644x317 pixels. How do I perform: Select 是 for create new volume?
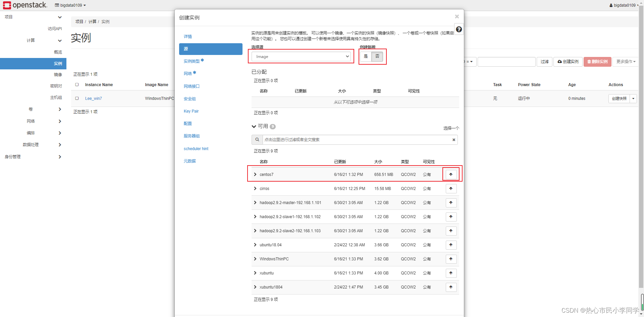(x=366, y=56)
